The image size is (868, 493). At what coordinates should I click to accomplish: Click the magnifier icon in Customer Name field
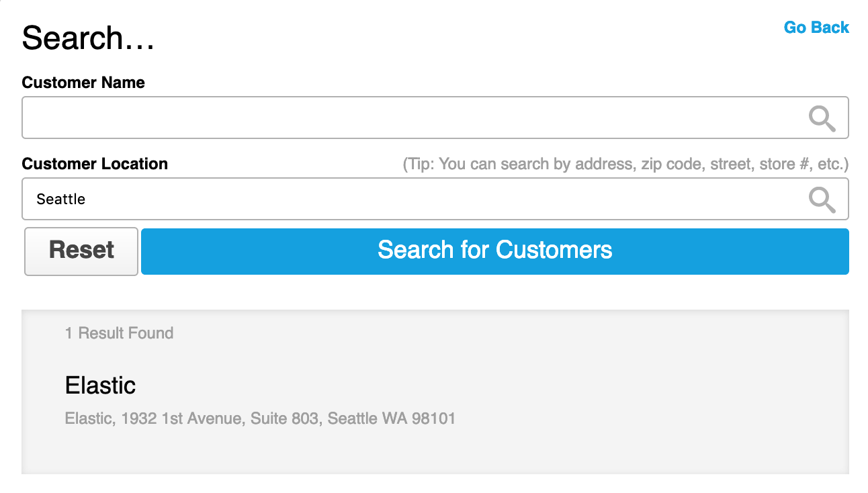click(822, 119)
